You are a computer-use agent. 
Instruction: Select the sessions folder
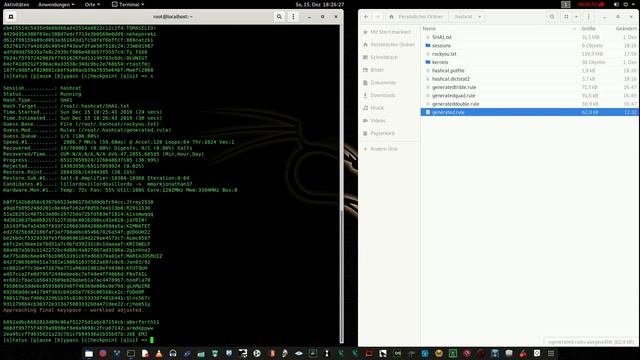coord(529,45)
